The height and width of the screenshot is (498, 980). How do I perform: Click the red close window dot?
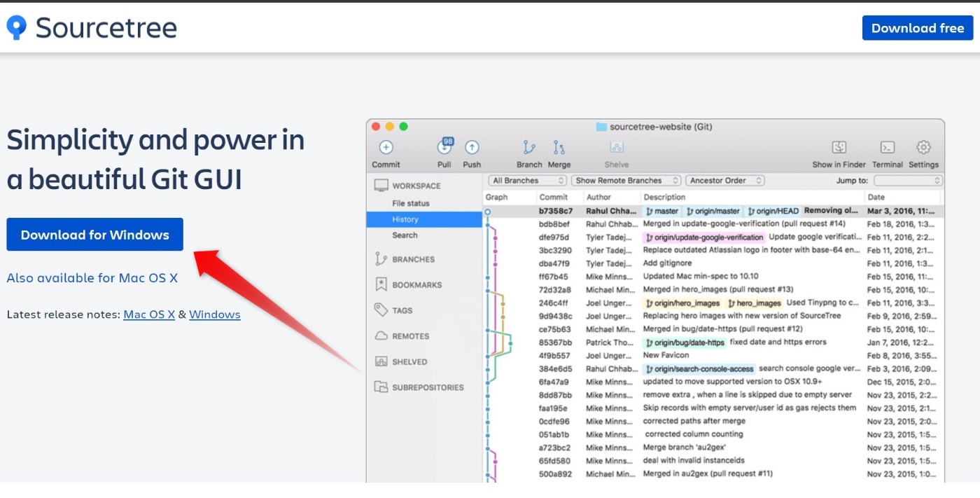coord(376,127)
